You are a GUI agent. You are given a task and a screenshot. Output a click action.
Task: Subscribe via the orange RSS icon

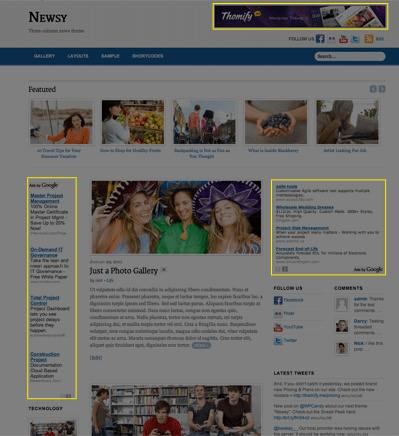[369, 39]
